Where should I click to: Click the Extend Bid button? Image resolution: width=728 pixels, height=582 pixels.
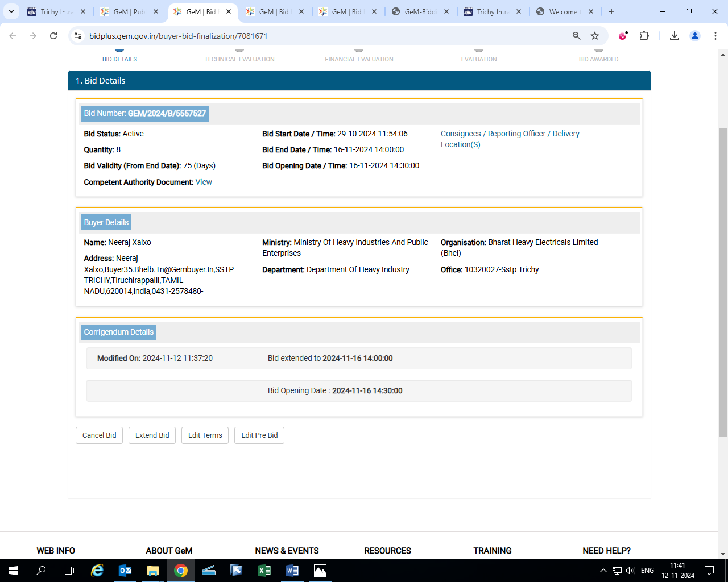tap(152, 435)
